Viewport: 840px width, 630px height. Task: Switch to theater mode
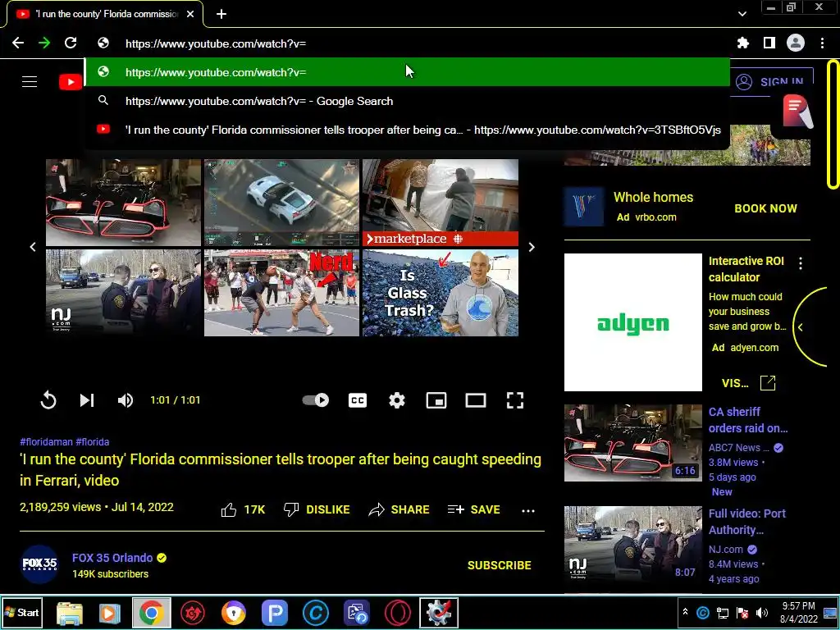[x=475, y=400]
